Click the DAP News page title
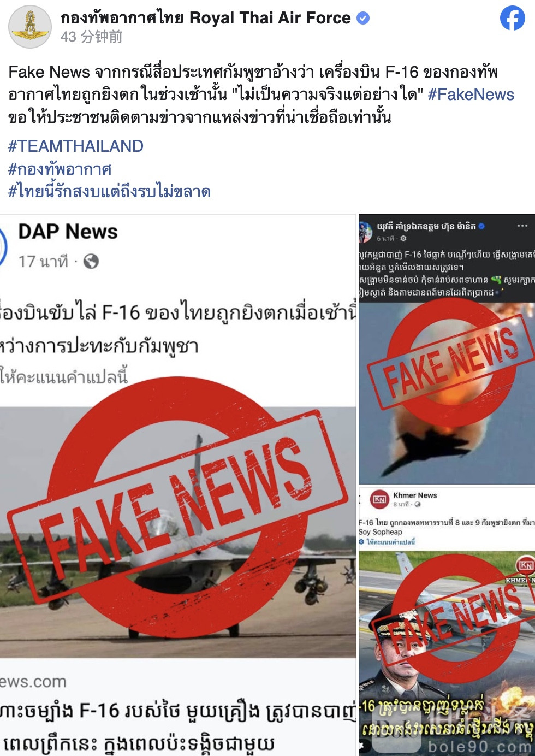535x756 pixels. (x=68, y=232)
